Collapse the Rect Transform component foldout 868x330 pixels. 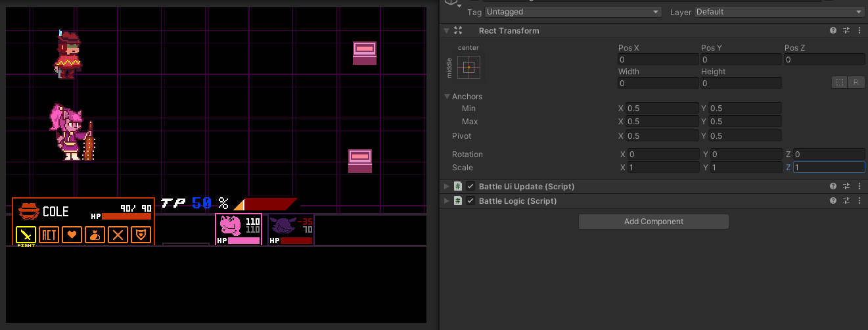point(447,31)
